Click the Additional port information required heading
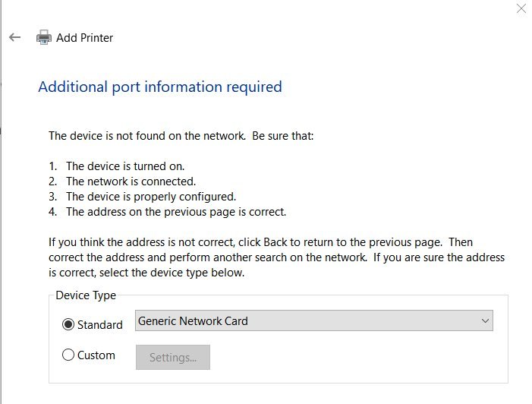The width and height of the screenshot is (532, 404). click(x=159, y=87)
